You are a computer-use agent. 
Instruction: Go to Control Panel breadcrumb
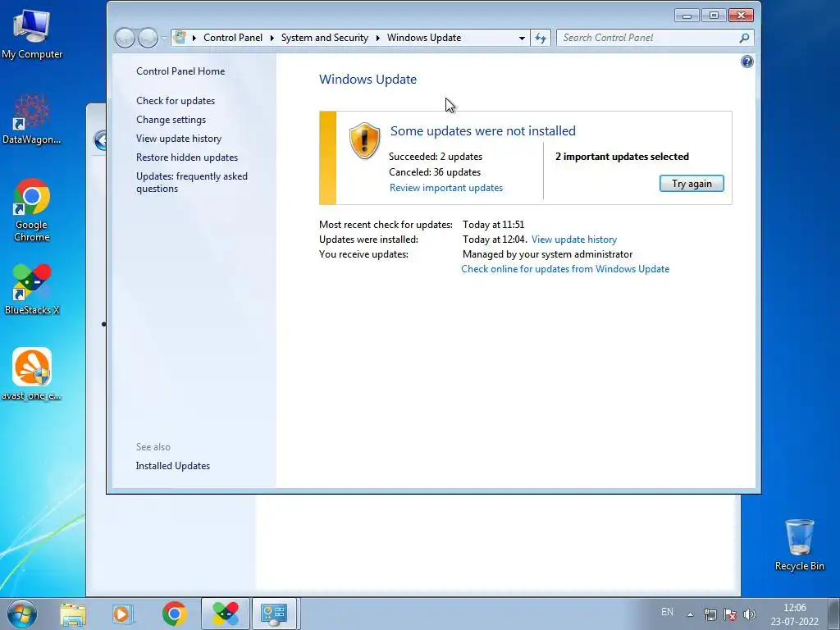click(232, 38)
